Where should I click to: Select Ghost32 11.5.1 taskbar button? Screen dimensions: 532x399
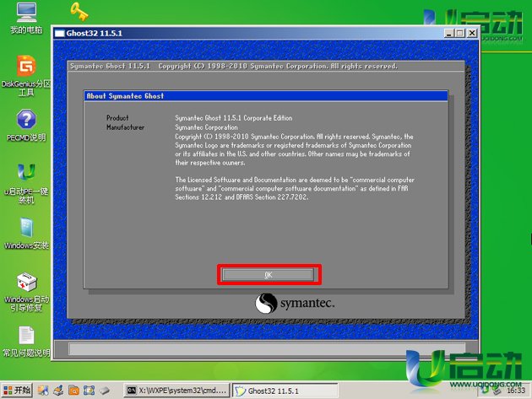click(x=285, y=391)
